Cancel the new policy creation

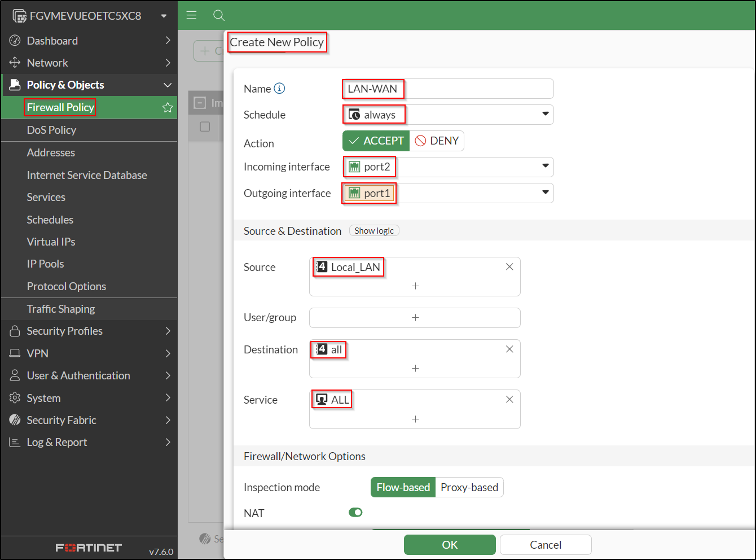(x=546, y=545)
